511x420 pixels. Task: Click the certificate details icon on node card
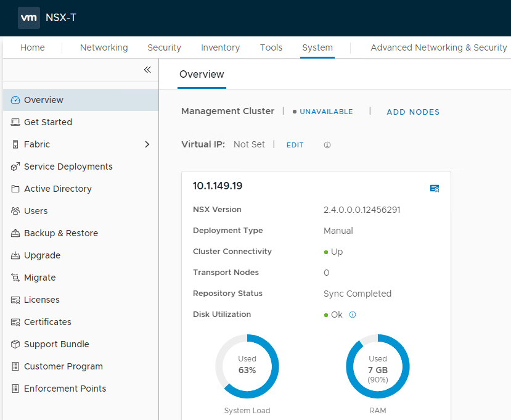[x=435, y=188]
